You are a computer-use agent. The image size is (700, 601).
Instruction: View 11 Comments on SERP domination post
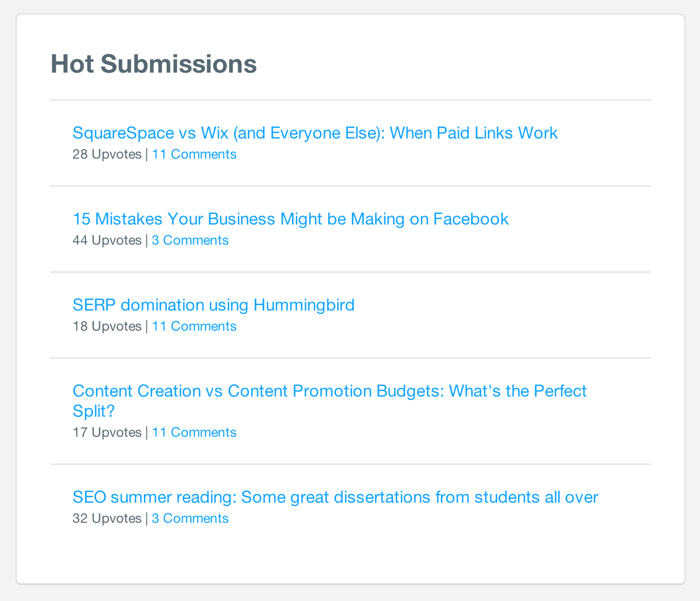pyautogui.click(x=194, y=326)
